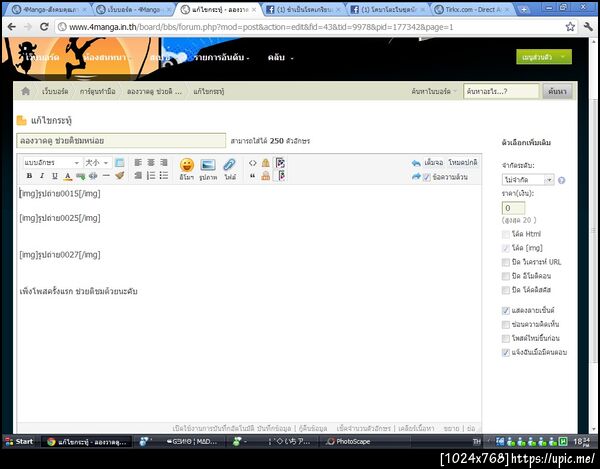Expand the green personal menu dropdown

click(x=544, y=57)
